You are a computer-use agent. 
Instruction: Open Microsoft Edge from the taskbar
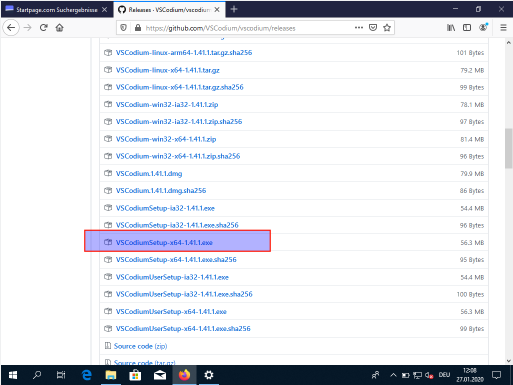click(x=87, y=375)
